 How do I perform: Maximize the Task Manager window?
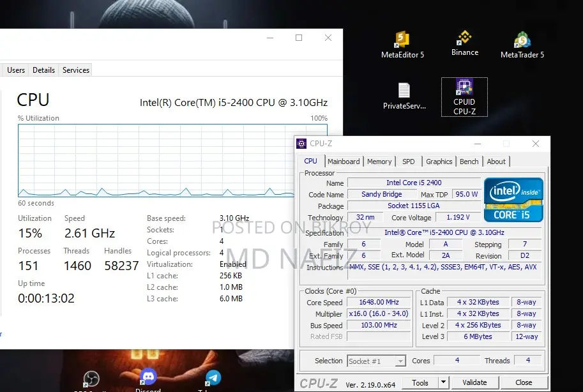299,38
